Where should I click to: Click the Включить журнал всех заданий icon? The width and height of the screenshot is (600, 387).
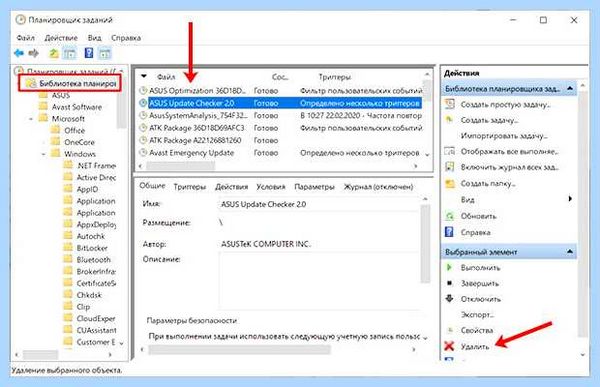450,167
